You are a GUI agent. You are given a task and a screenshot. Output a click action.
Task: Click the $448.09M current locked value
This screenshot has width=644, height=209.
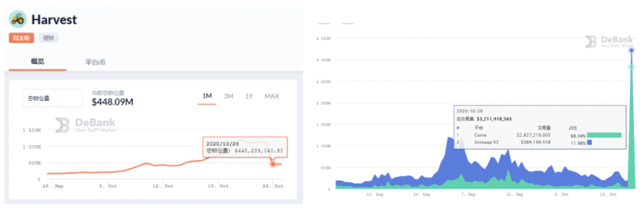(112, 102)
